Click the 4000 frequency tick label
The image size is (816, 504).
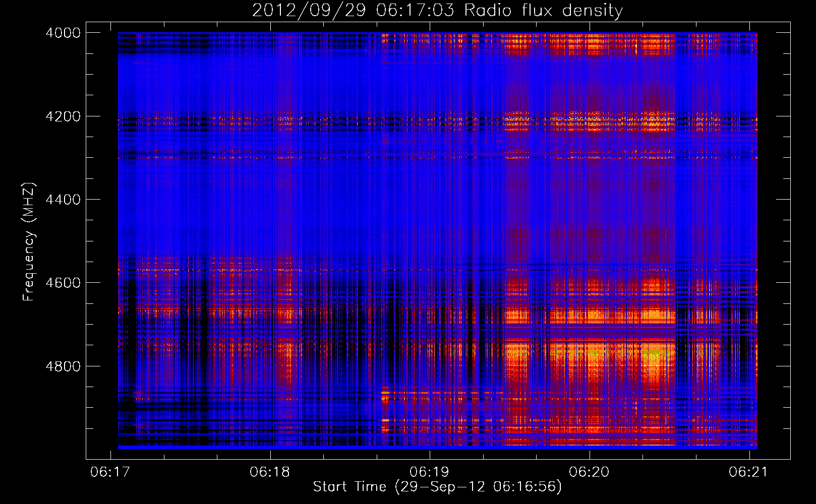pyautogui.click(x=63, y=33)
